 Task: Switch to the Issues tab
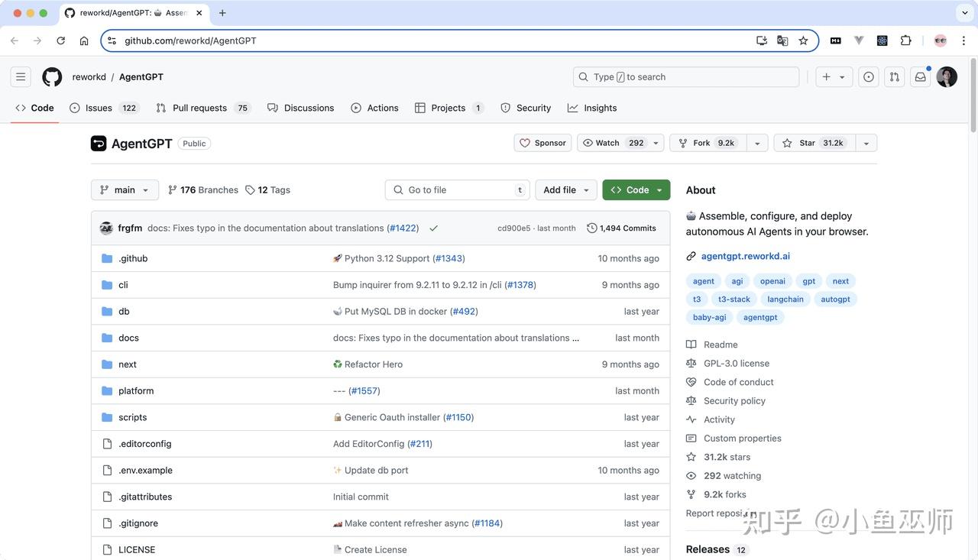103,108
